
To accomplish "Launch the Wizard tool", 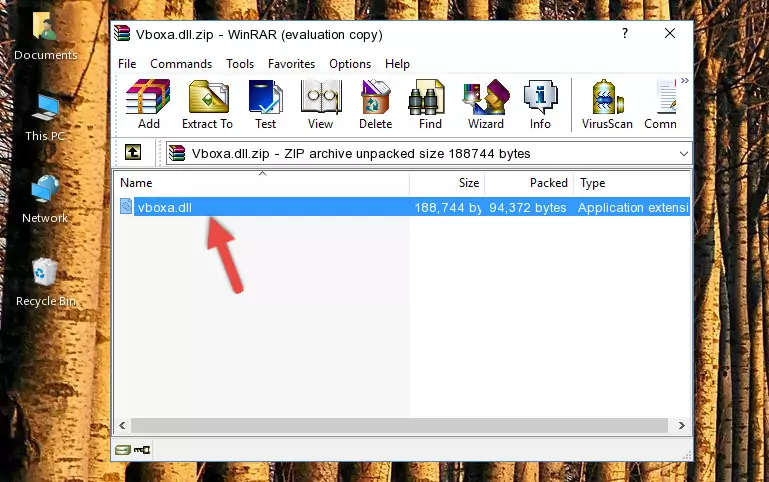I will coord(486,104).
